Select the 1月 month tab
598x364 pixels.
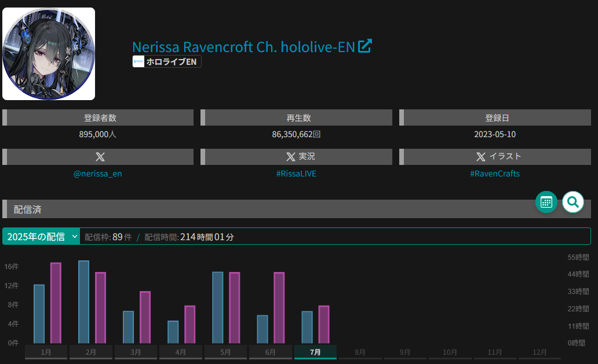click(x=46, y=352)
